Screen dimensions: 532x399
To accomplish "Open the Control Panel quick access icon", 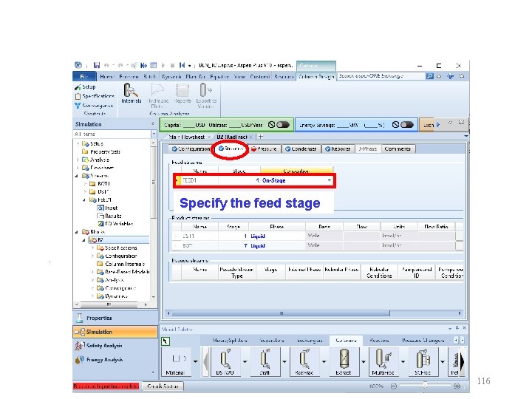I will 154,65.
